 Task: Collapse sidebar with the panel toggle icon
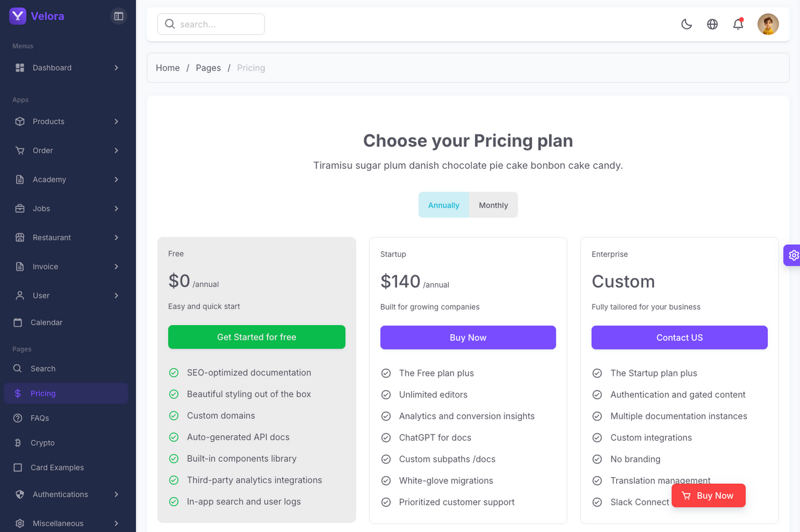[x=118, y=16]
